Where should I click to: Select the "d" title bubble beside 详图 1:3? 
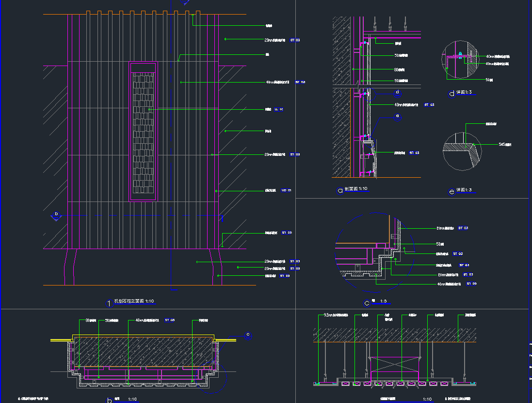451,94
